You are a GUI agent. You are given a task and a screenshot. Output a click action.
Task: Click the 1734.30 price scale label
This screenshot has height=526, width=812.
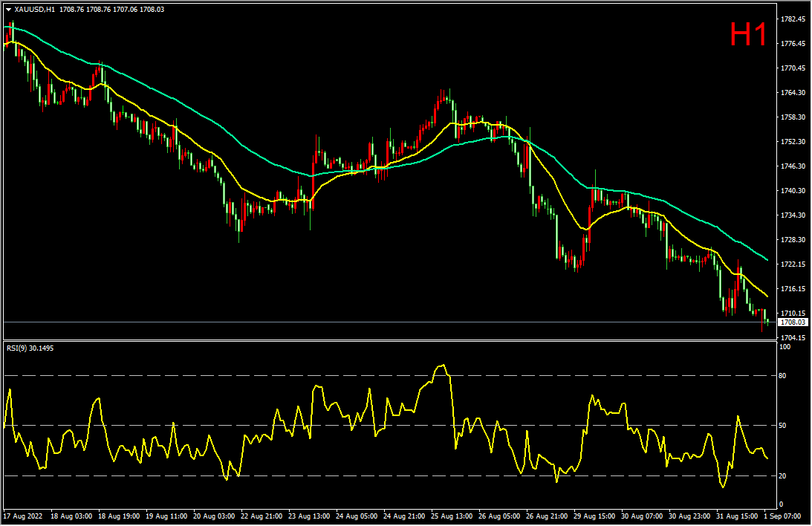tap(793, 215)
